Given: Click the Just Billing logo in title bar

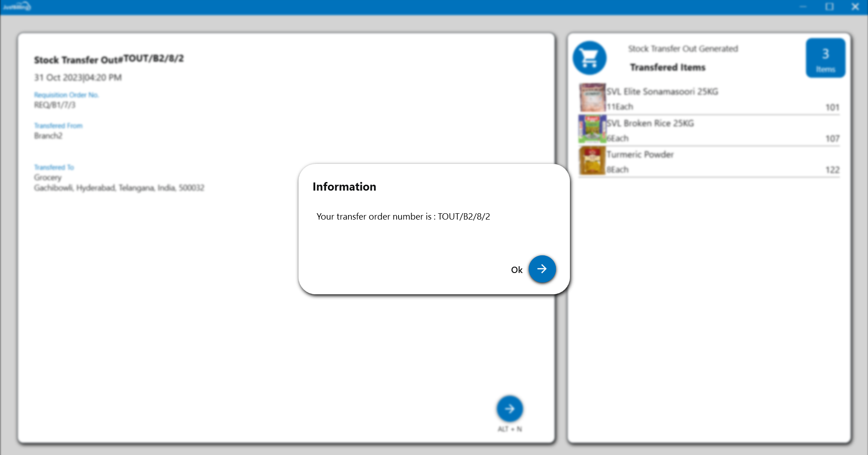Looking at the screenshot, I should (x=17, y=7).
